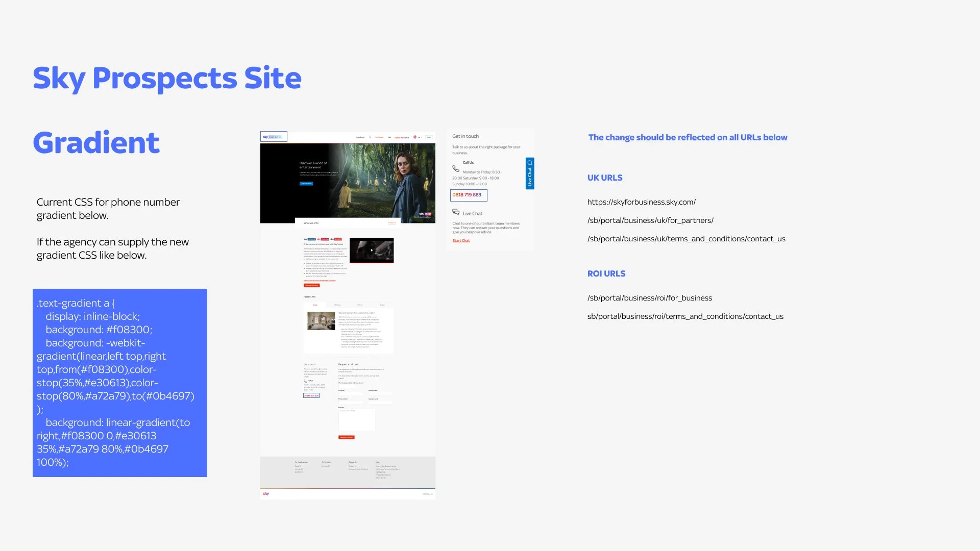Click the chat bubble icon on the blue Live Chat tab
Viewport: 980px width, 551px height.
[530, 163]
